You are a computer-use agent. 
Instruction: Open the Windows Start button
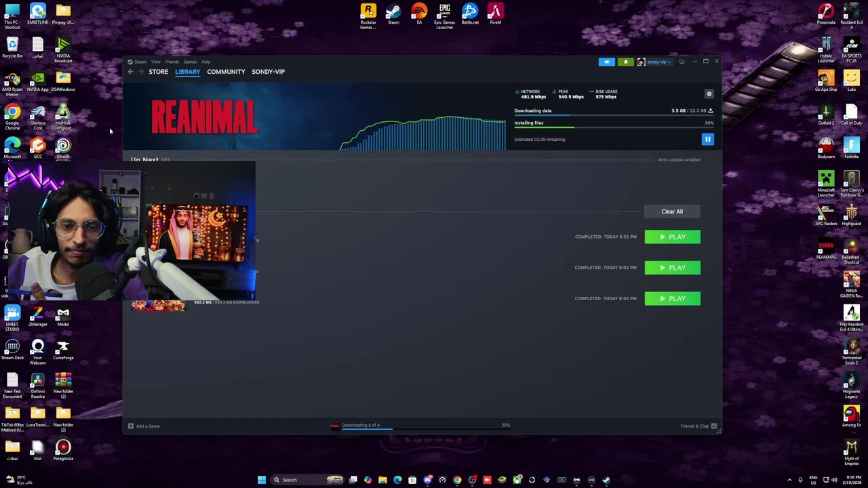tap(262, 480)
